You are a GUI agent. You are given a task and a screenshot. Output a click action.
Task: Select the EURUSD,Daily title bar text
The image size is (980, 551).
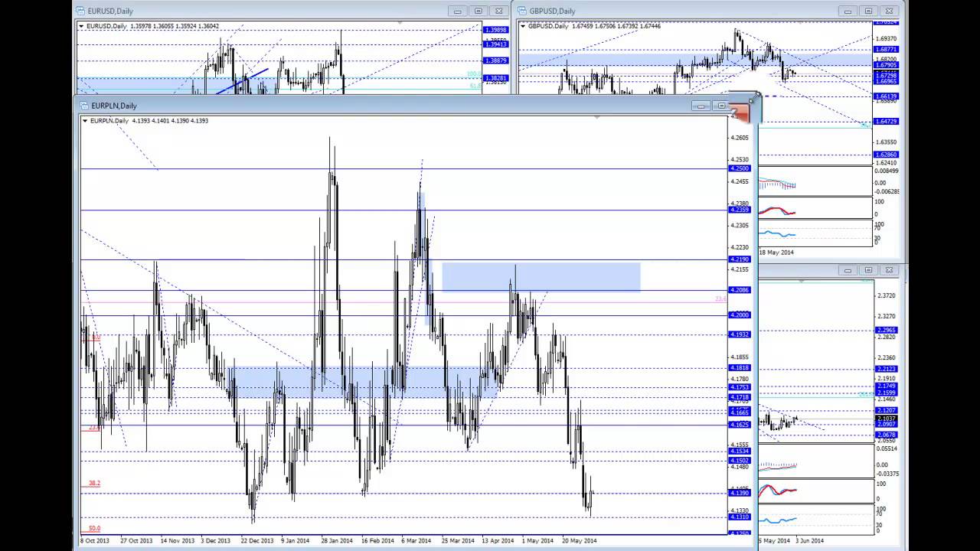tap(110, 11)
